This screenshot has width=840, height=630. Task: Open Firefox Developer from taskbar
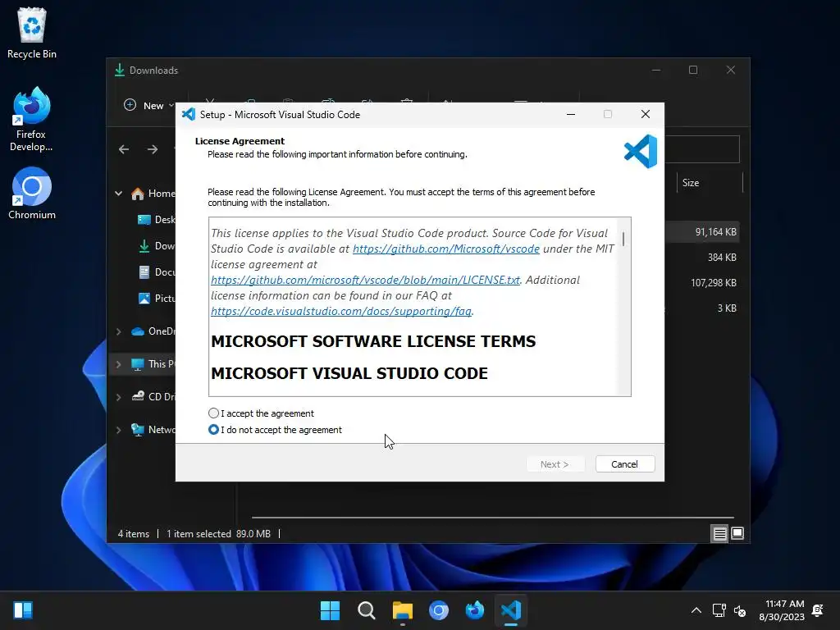click(475, 610)
